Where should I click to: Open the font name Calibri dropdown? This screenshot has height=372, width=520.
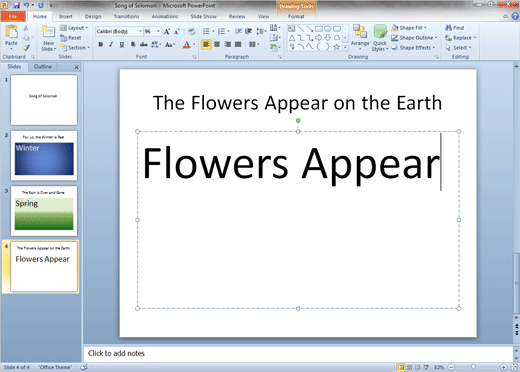(140, 31)
